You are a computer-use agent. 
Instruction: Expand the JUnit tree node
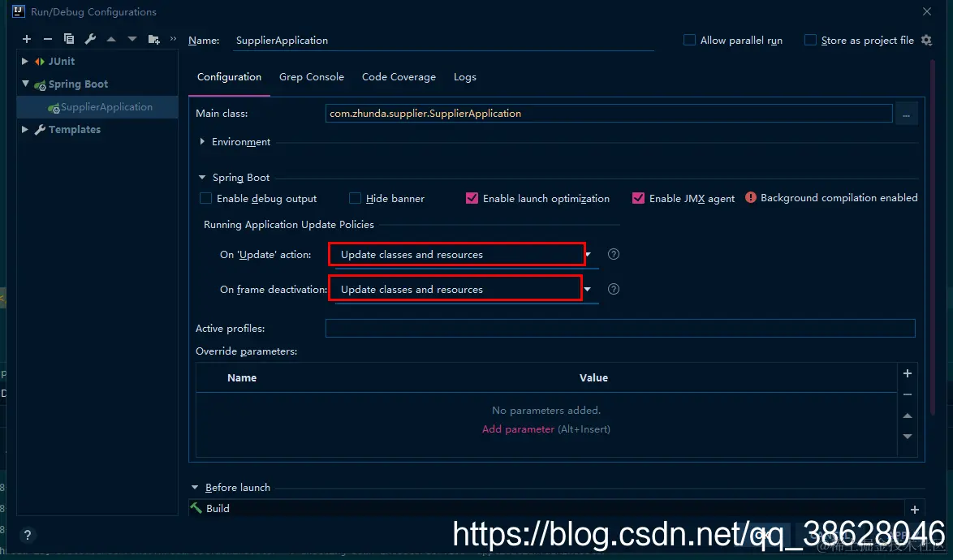[x=25, y=62]
